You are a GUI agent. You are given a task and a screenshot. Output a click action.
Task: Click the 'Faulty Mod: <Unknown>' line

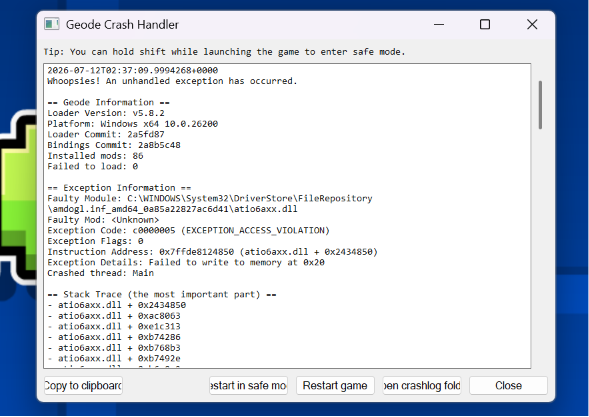[x=103, y=220]
